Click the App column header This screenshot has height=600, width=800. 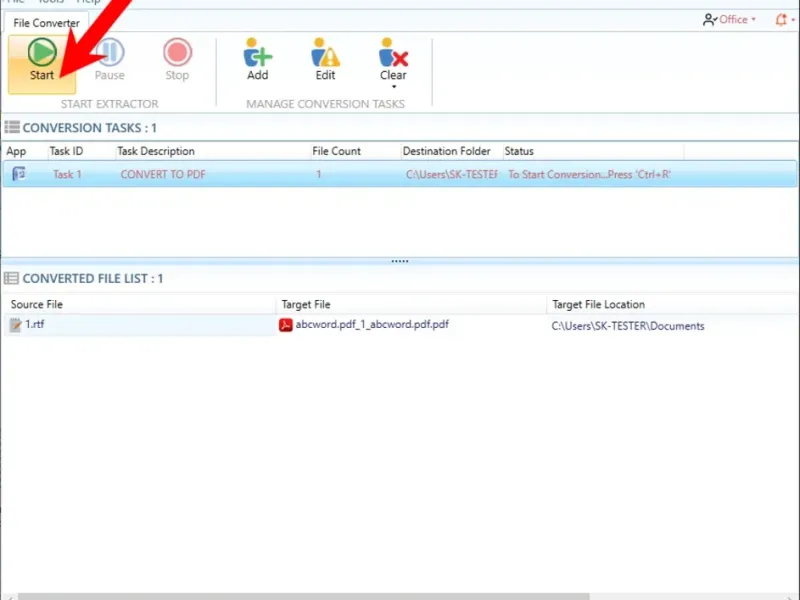pos(16,152)
